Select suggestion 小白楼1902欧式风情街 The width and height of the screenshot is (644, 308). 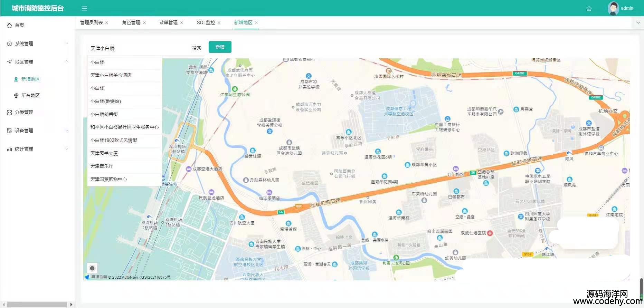coord(125,140)
